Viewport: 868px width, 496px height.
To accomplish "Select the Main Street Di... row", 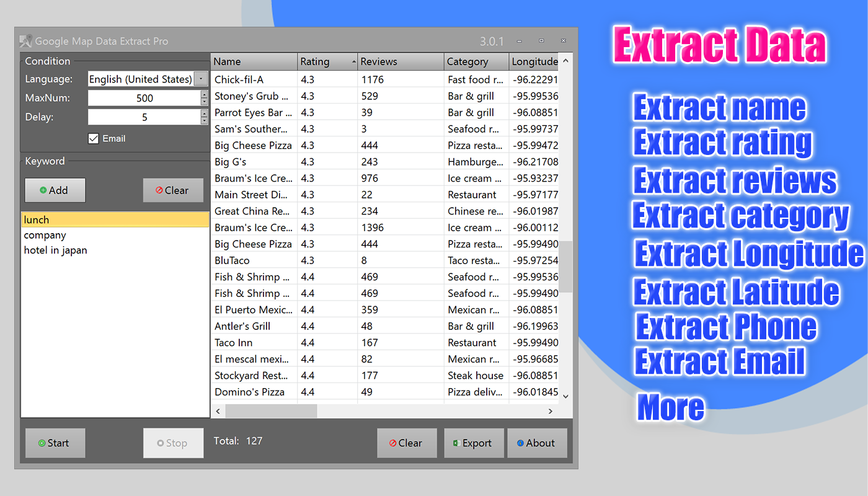I will [384, 195].
